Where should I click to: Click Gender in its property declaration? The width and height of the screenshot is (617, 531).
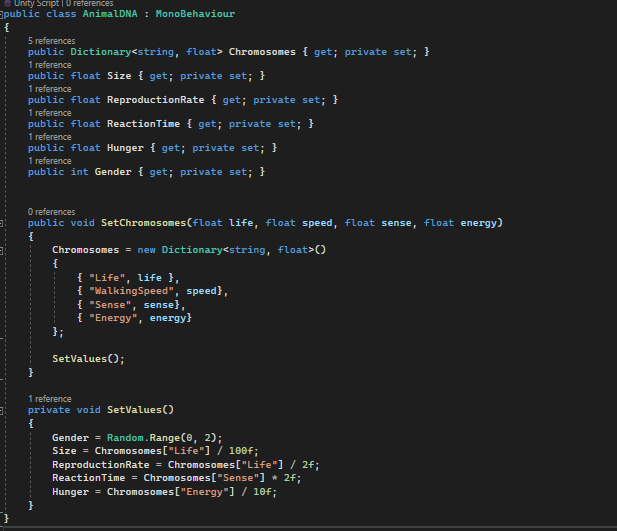tap(113, 172)
